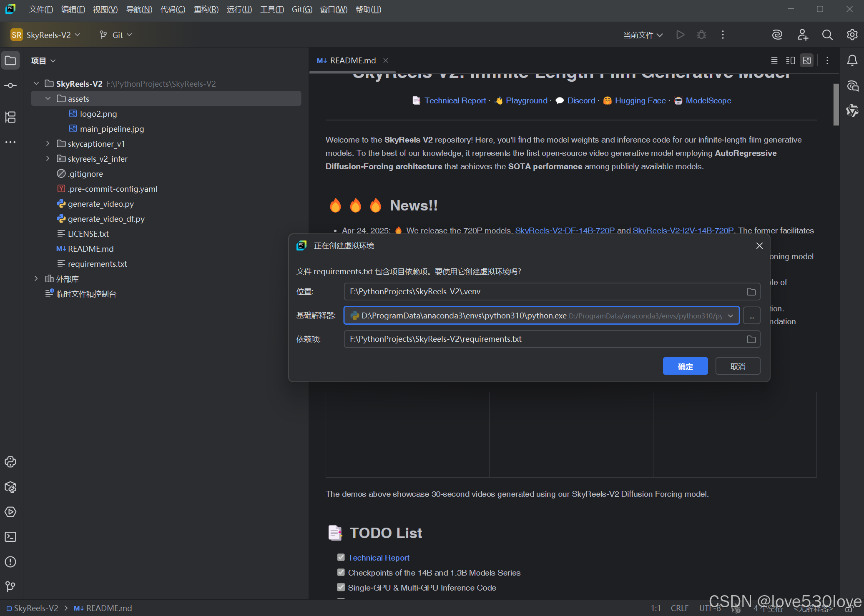Open the Commit tool window
Screen dimensions: 864x616
pyautogui.click(x=10, y=85)
